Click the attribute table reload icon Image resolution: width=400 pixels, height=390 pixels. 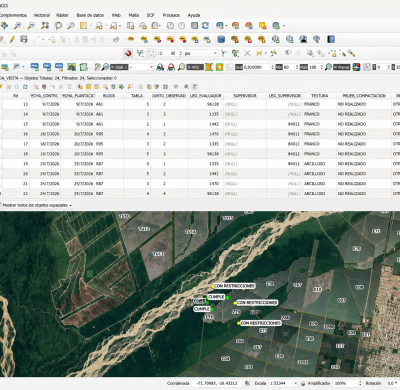pyautogui.click(x=25, y=87)
